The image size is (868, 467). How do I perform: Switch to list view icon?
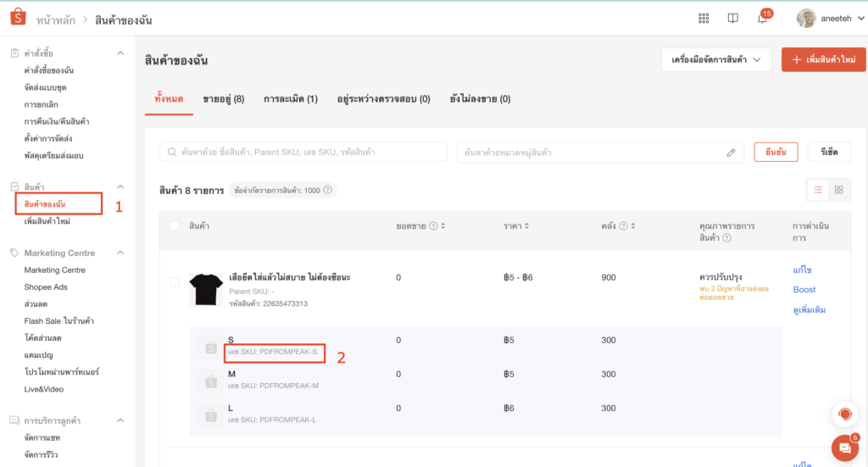tap(818, 190)
